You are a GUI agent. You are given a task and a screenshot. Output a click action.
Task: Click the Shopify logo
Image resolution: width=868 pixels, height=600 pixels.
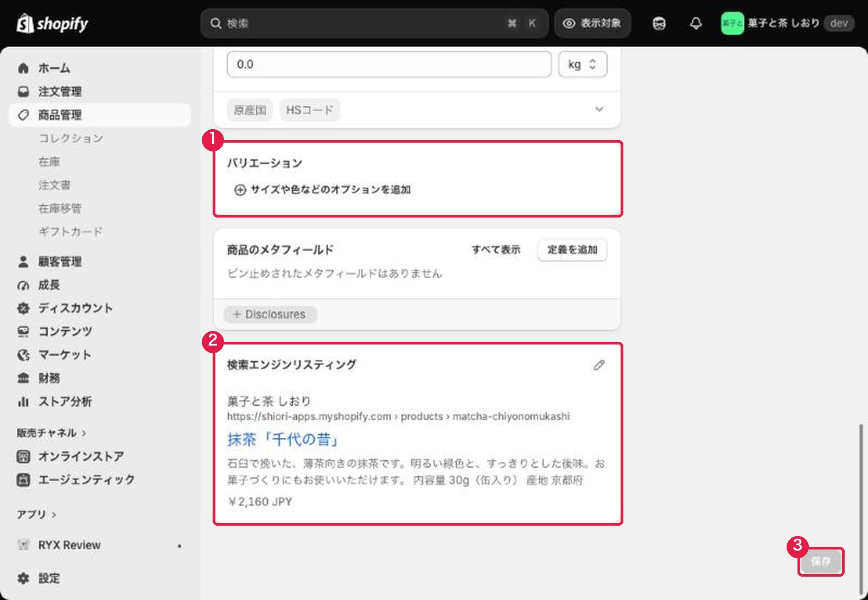52,23
